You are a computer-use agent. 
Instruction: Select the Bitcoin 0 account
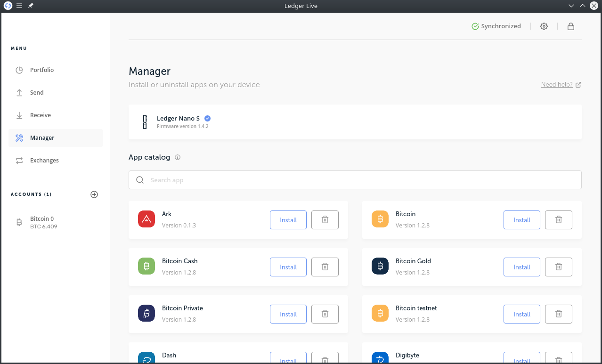click(x=42, y=222)
